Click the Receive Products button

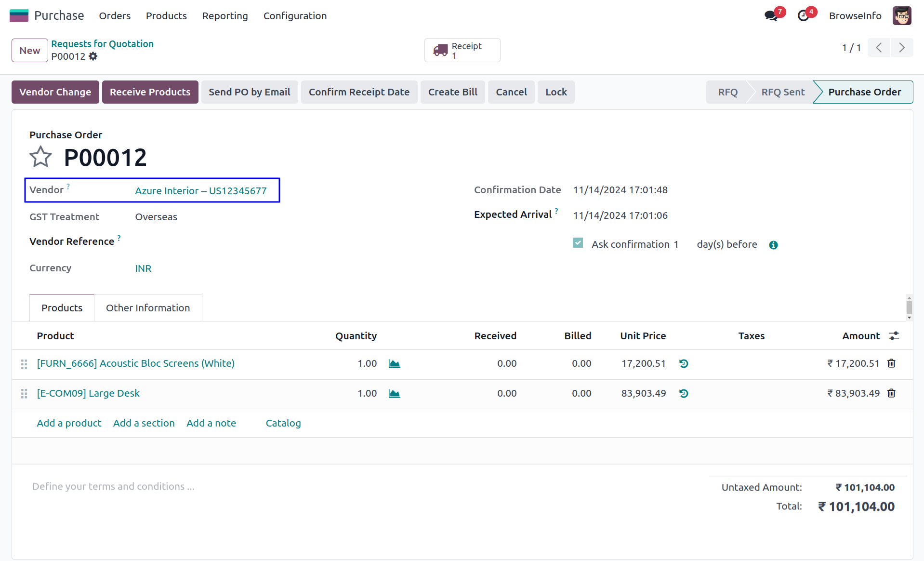(x=150, y=92)
